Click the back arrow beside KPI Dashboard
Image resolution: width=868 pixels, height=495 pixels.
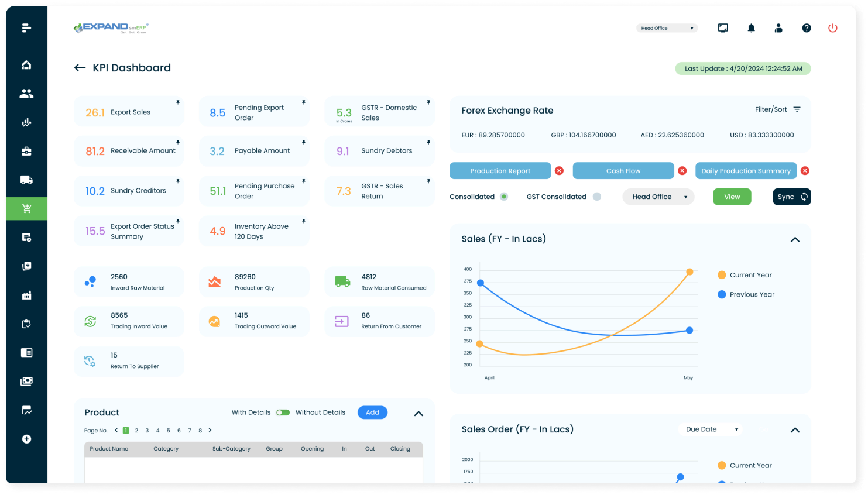[80, 68]
